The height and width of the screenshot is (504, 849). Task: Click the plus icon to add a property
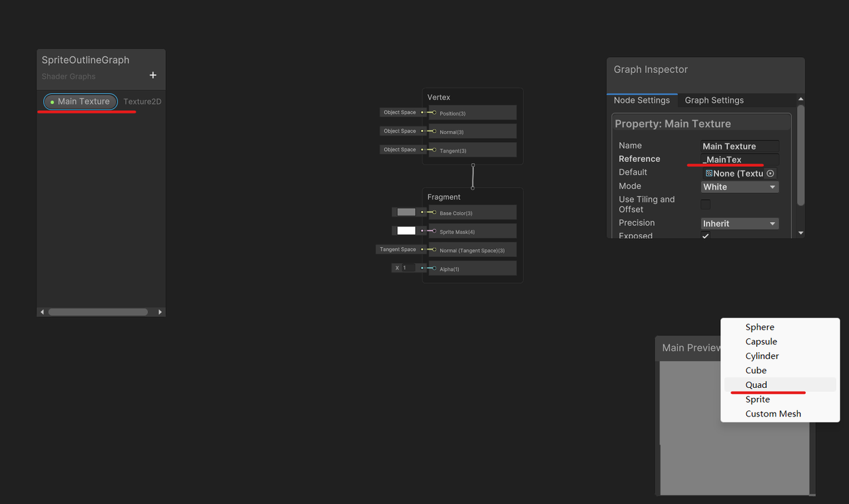point(153,76)
